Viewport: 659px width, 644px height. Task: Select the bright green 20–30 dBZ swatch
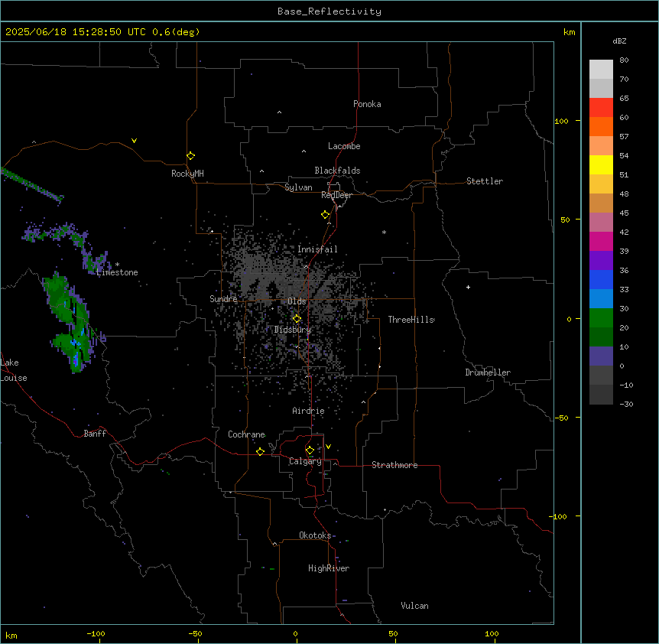[601, 318]
